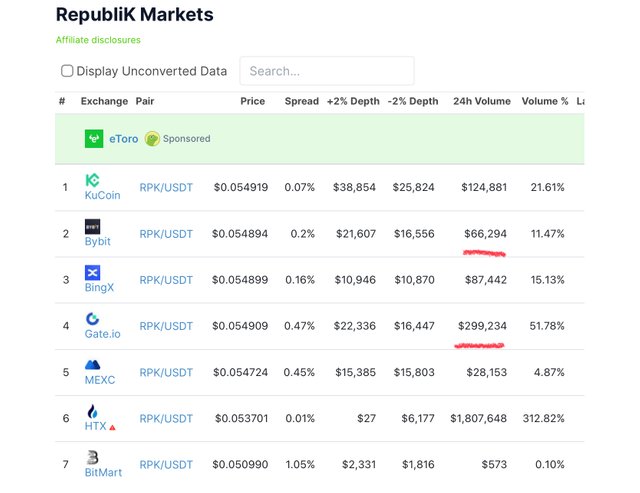Click the eToro logo icon
Image resolution: width=640 pixels, height=493 pixels.
[94, 139]
